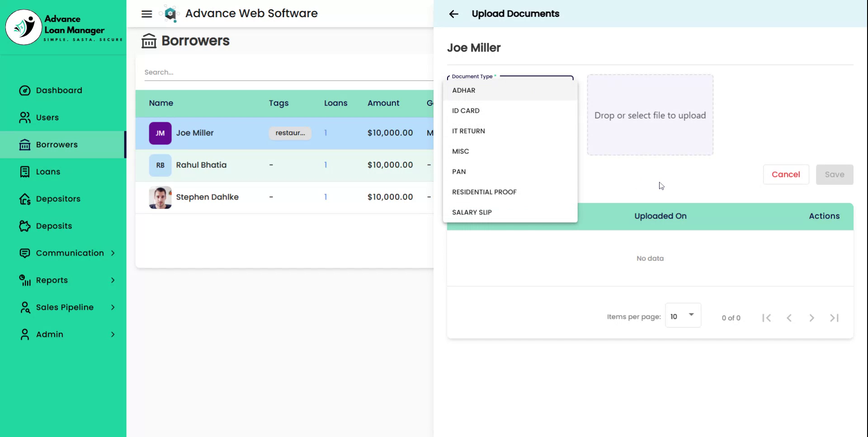The width and height of the screenshot is (868, 437).
Task: Click the back arrow in Upload Documents
Action: tap(453, 14)
